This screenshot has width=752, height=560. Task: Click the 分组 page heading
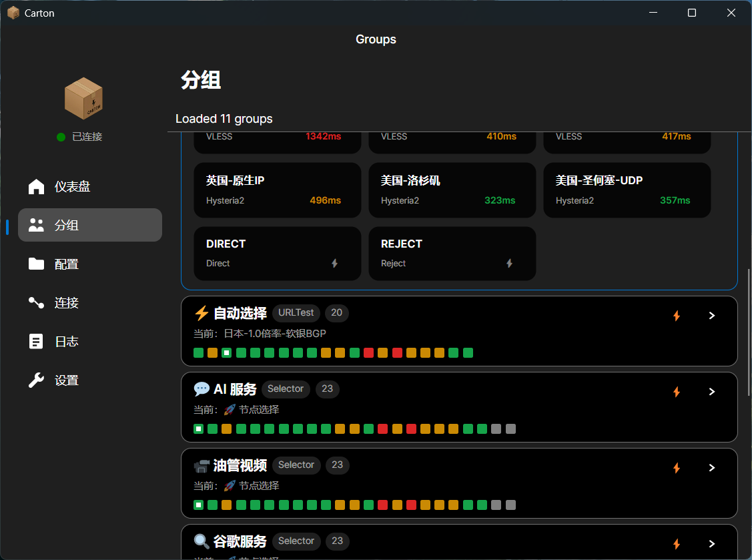[x=200, y=80]
